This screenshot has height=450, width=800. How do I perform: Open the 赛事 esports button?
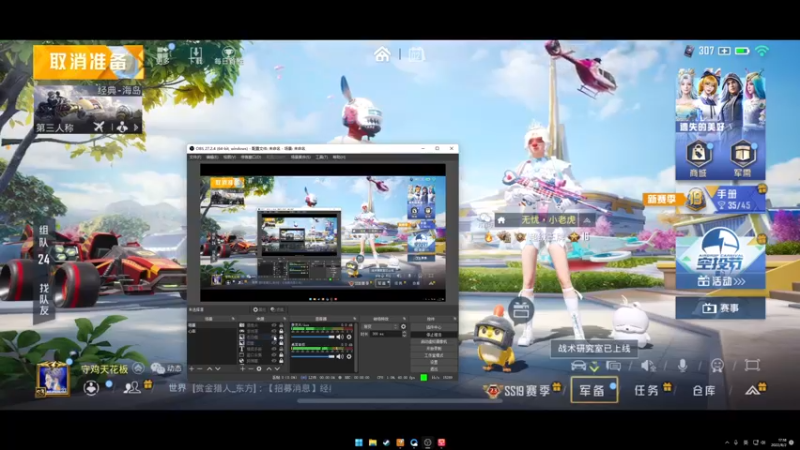tap(720, 308)
